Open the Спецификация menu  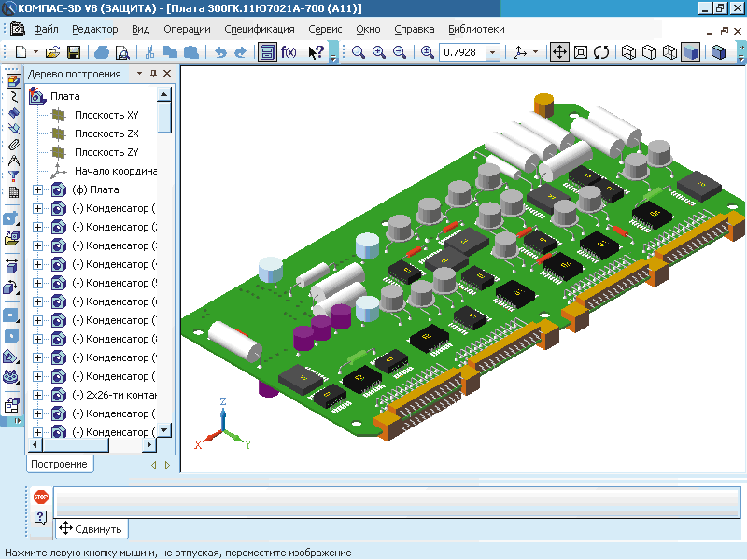[260, 30]
